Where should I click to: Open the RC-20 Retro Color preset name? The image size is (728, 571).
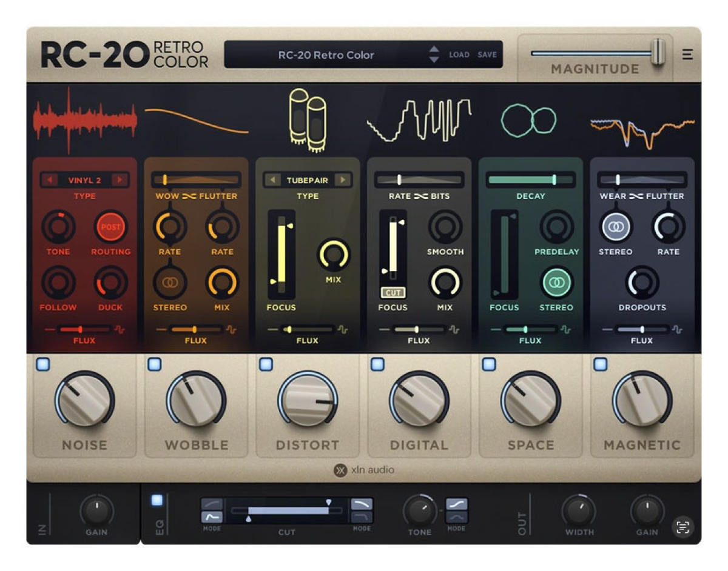[x=326, y=55]
